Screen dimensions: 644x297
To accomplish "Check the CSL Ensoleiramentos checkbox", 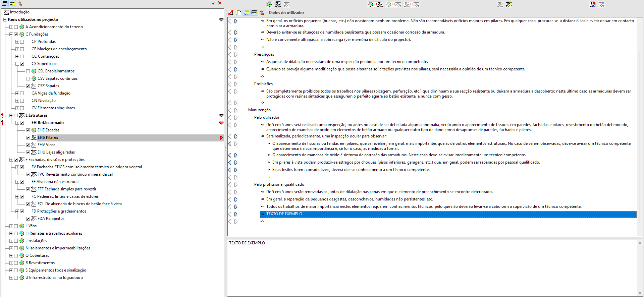I will click(x=28, y=71).
